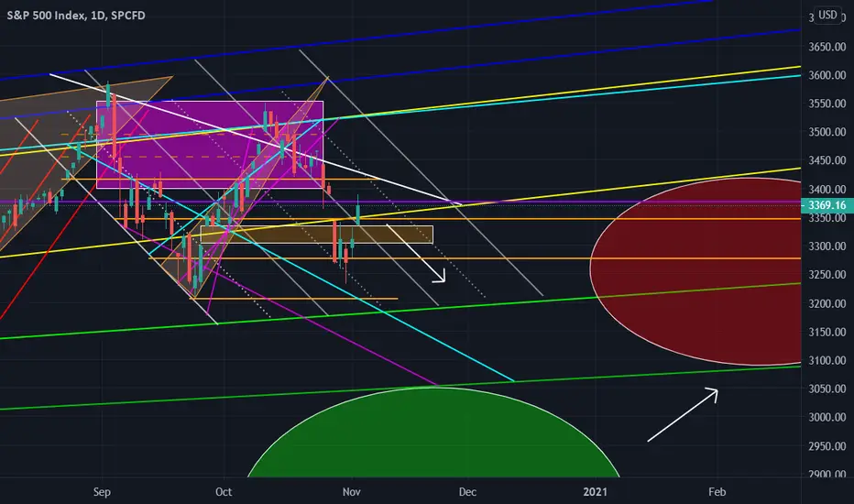The image size is (854, 504).
Task: Click the Sep label on time axis
Action: [102, 492]
